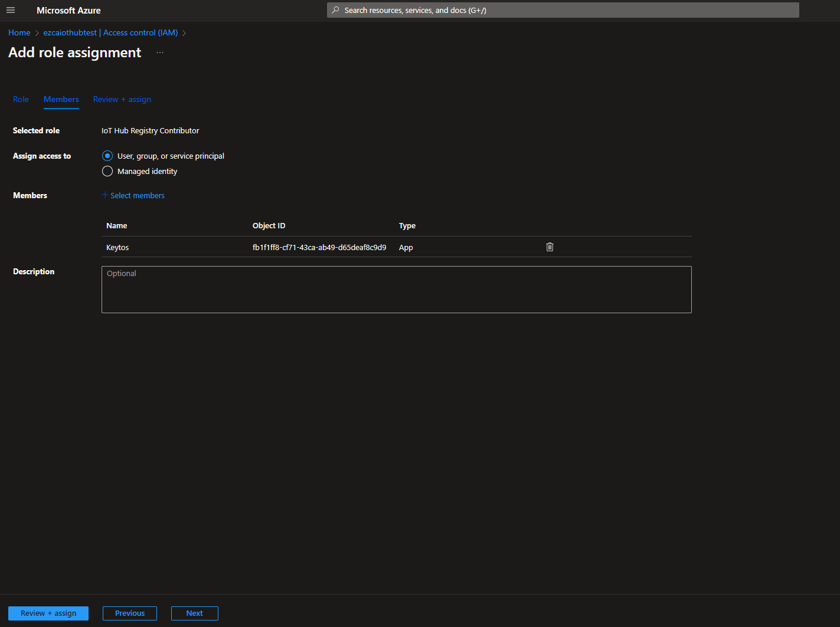Go back with the Previous button
Screen dimensions: 840x627
130,613
